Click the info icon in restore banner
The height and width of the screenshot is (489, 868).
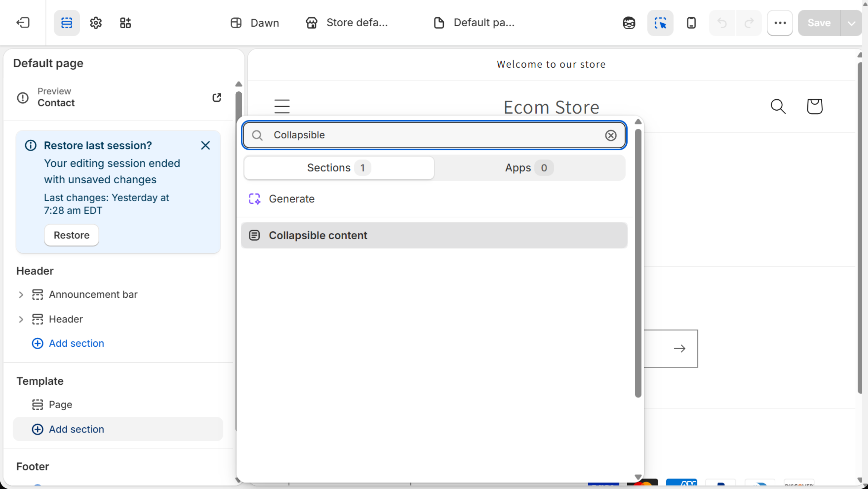(x=31, y=146)
